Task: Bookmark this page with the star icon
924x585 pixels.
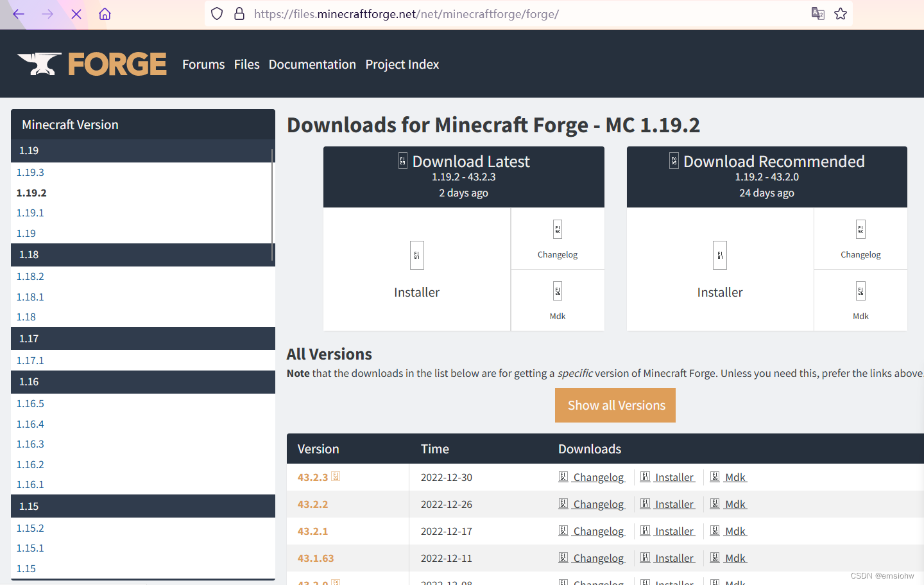Action: point(841,14)
